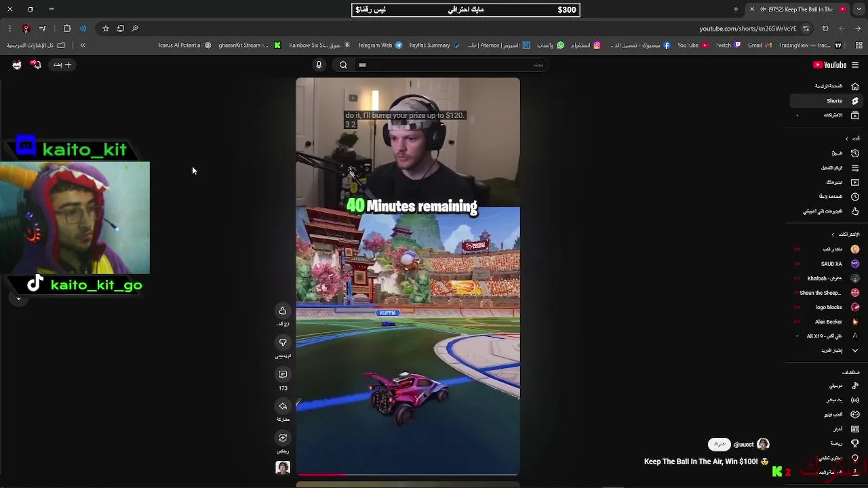Open the Short's sound source thumbnail
Screen dimensions: 868x488
[283, 468]
